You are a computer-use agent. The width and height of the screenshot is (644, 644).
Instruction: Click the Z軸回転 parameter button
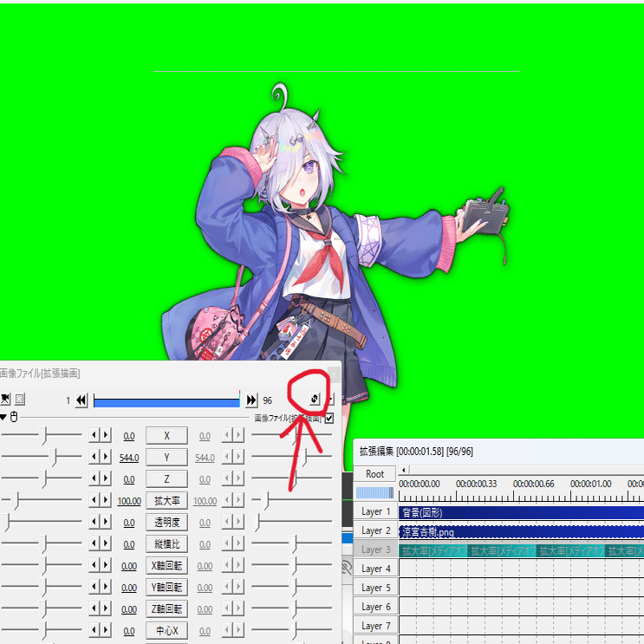[166, 609]
